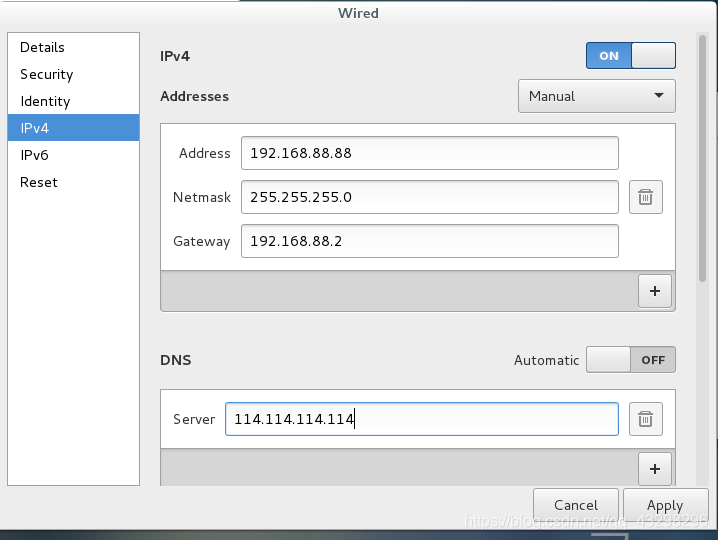This screenshot has width=718, height=540.
Task: Click the Gateway label
Action: point(201,241)
